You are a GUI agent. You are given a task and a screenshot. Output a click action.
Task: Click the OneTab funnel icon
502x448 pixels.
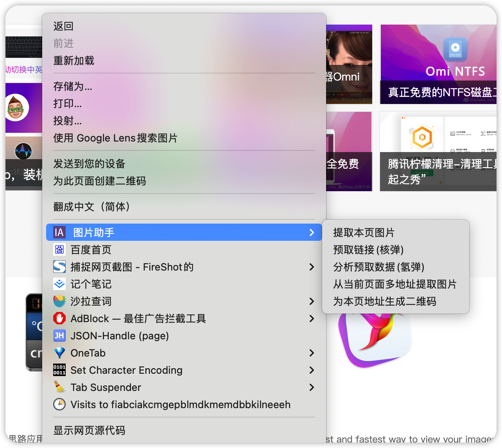click(59, 353)
